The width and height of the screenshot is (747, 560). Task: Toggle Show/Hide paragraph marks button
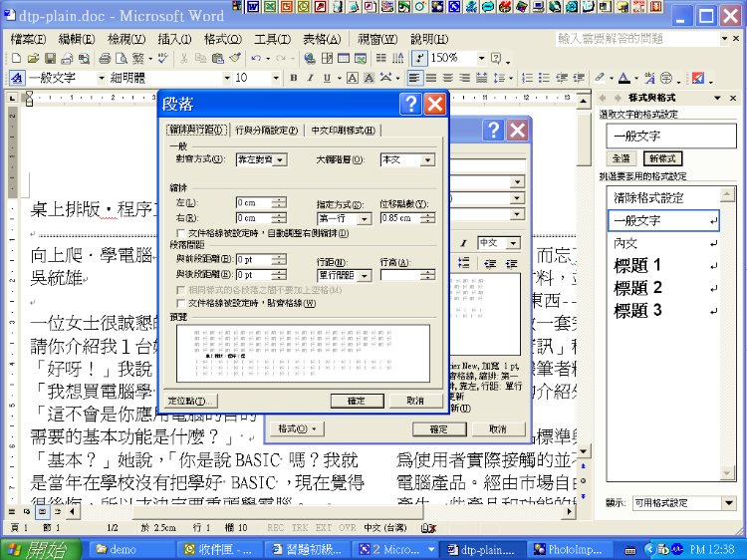click(x=418, y=58)
